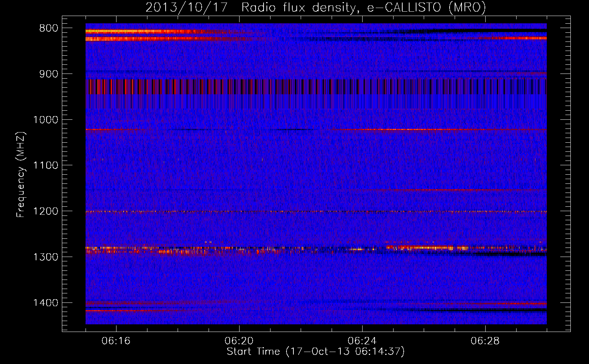Select the 1400 frequency axis label

[46, 303]
